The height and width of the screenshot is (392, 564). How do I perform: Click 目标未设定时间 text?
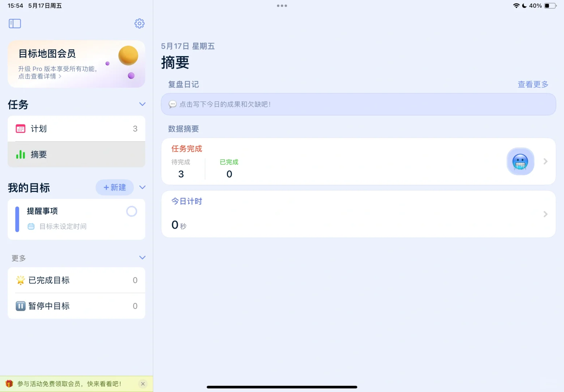(x=63, y=226)
